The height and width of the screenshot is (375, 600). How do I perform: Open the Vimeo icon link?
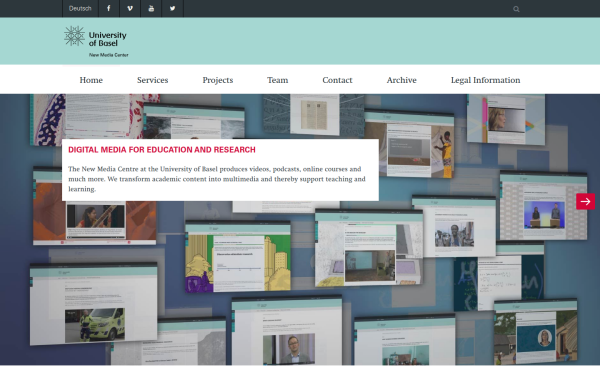130,8
